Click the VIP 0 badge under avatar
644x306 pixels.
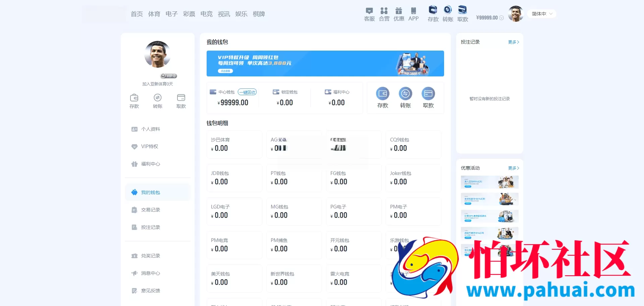click(x=169, y=76)
